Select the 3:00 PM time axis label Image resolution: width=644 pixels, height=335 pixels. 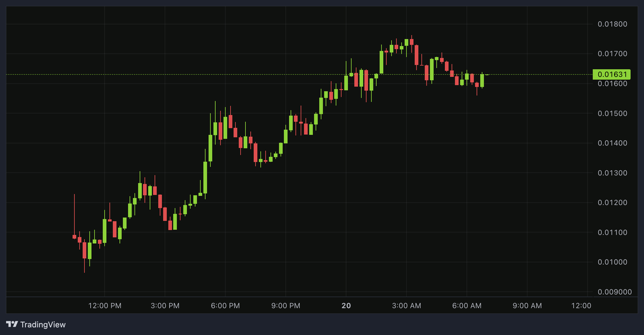coord(165,305)
